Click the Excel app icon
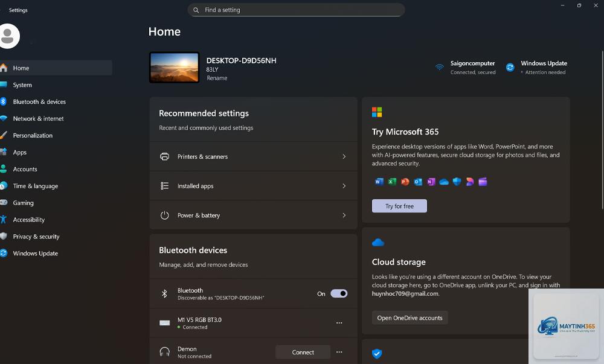604x364 pixels. click(392, 182)
